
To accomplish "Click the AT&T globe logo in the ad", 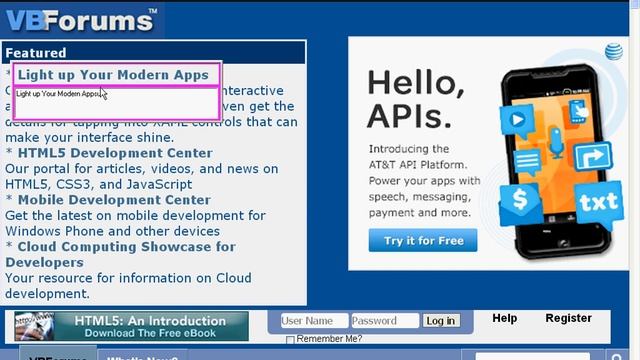I will pyautogui.click(x=613, y=51).
